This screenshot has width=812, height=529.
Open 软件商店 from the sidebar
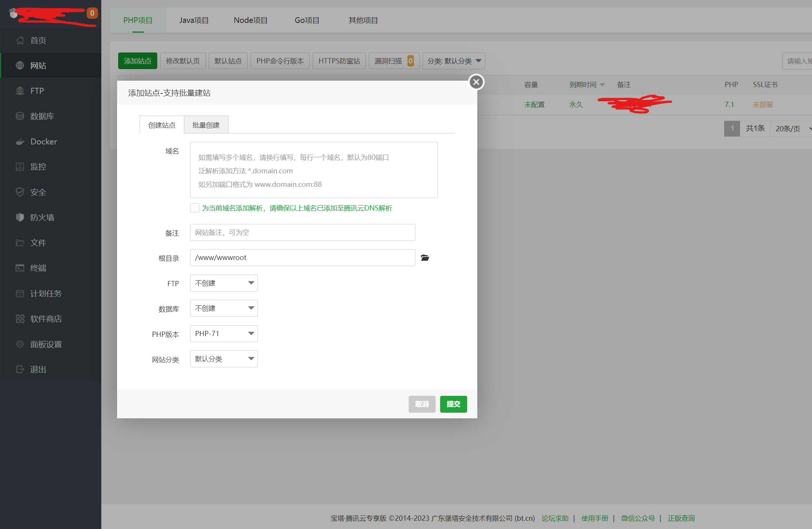coord(46,319)
